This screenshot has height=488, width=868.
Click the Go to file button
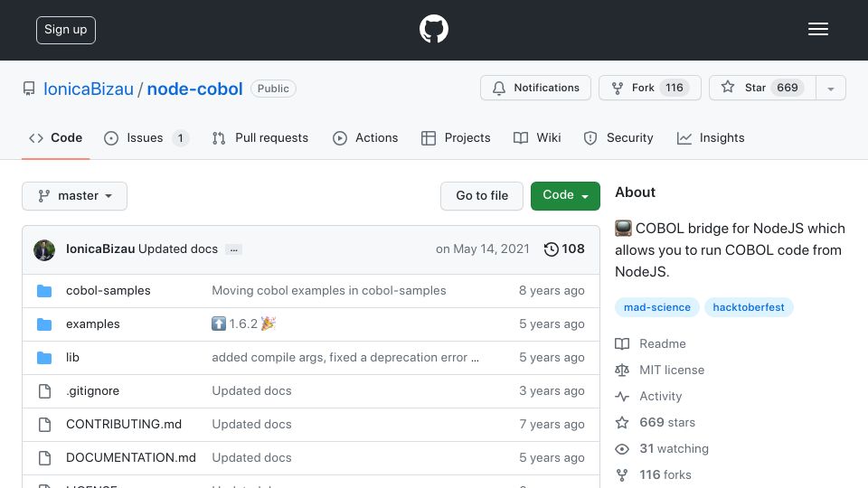[x=482, y=196]
